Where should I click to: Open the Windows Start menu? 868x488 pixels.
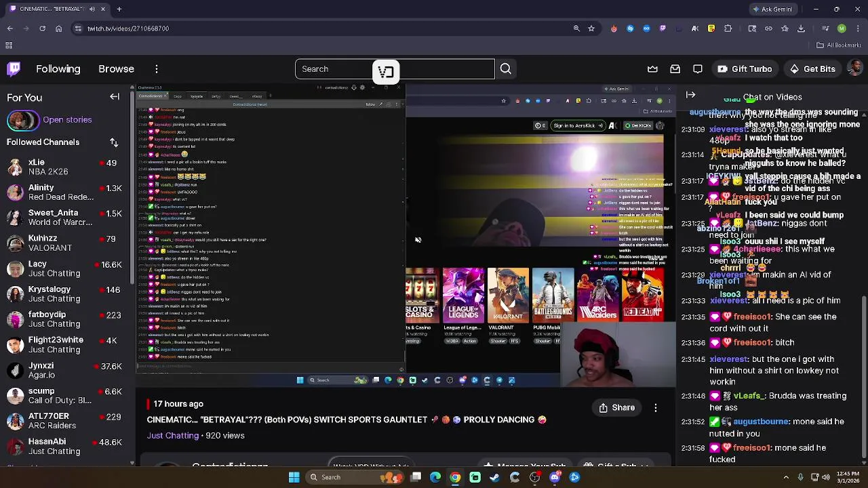[x=294, y=477]
